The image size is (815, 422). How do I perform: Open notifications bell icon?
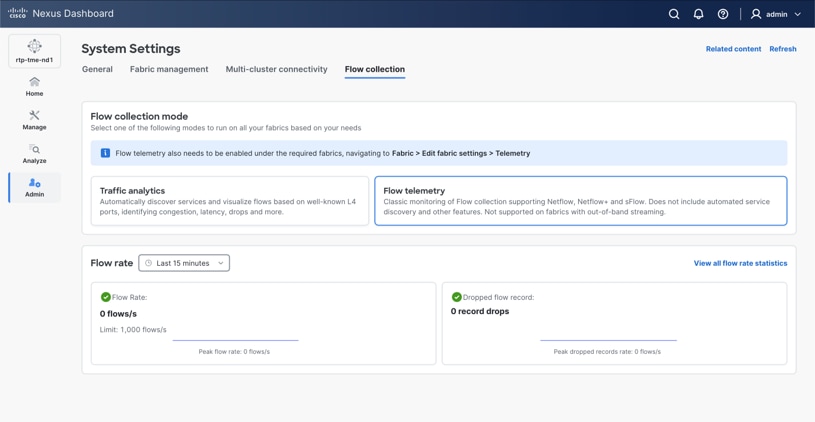699,14
